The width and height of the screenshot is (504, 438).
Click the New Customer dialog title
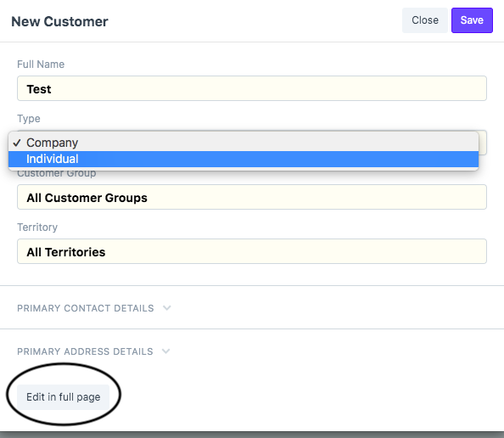coord(59,21)
